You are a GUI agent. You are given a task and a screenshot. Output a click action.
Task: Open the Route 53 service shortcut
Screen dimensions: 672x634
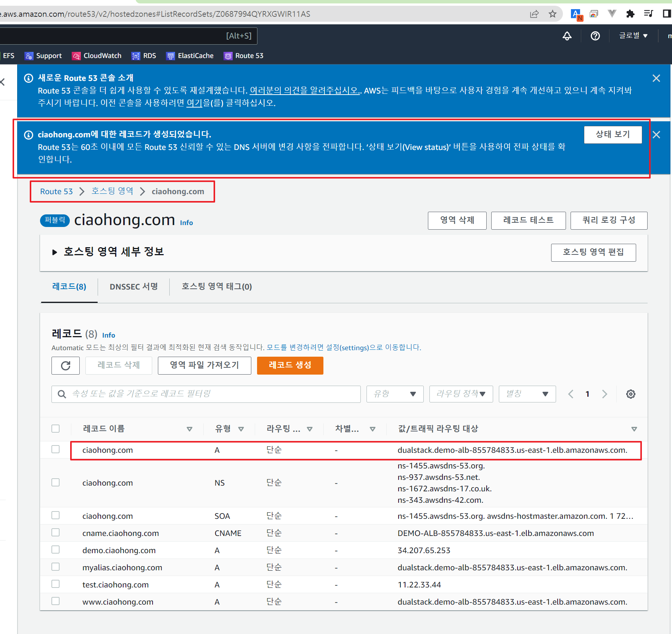(244, 56)
